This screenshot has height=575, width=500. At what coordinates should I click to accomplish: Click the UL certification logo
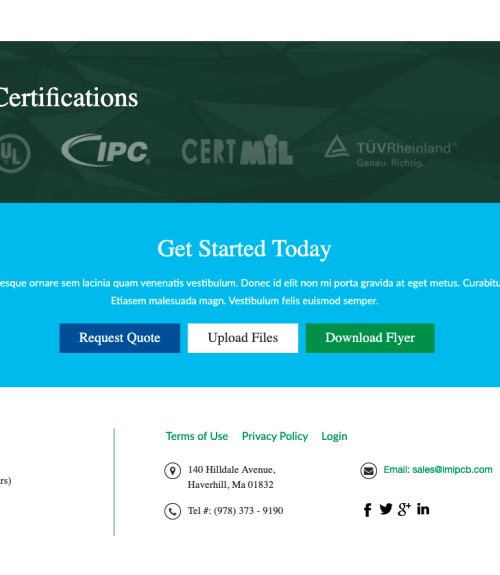pyautogui.click(x=14, y=153)
